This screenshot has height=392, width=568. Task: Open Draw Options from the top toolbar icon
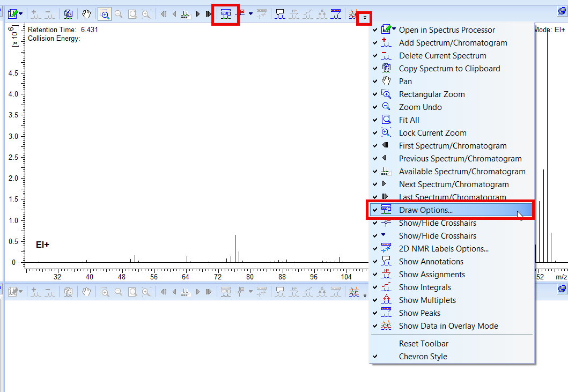(x=226, y=14)
